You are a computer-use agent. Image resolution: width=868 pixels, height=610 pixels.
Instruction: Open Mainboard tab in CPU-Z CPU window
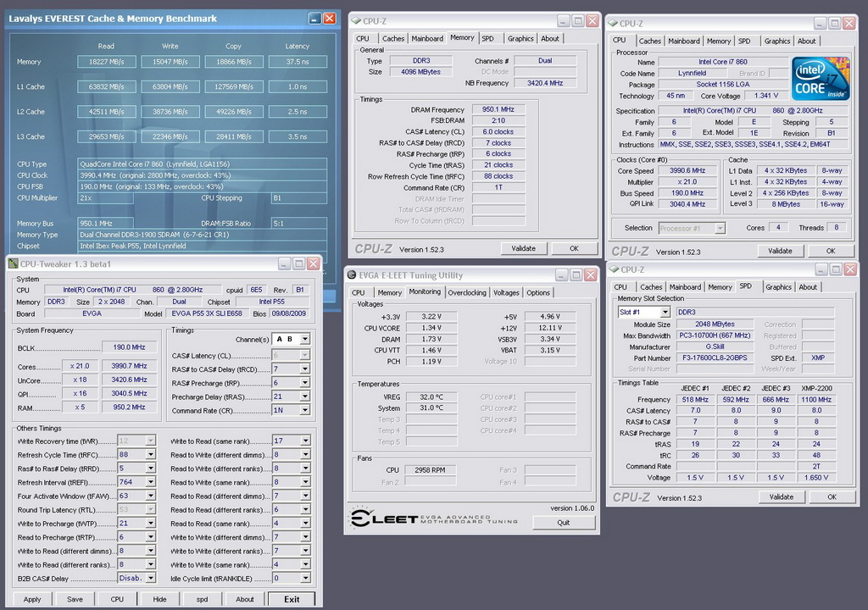[684, 41]
